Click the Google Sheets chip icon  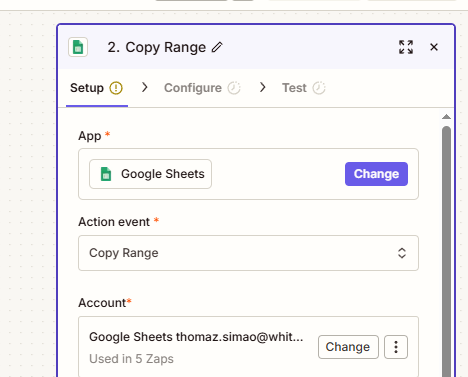click(106, 174)
